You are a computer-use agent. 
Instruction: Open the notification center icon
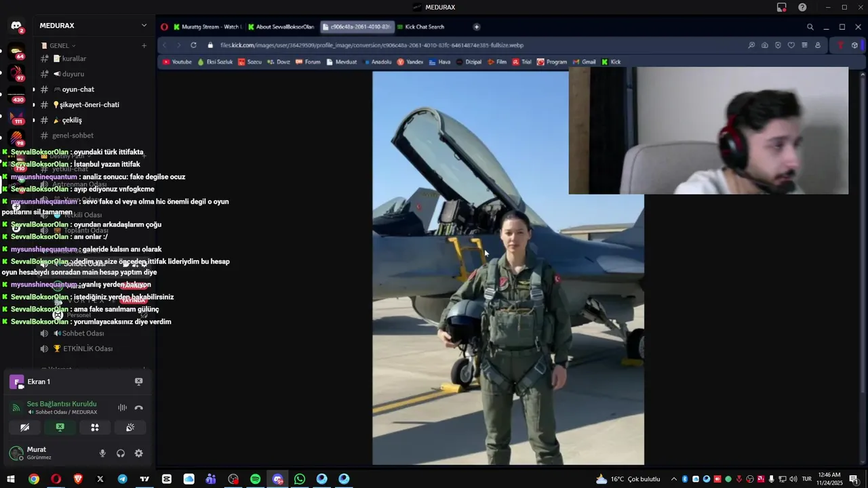pos(854,479)
